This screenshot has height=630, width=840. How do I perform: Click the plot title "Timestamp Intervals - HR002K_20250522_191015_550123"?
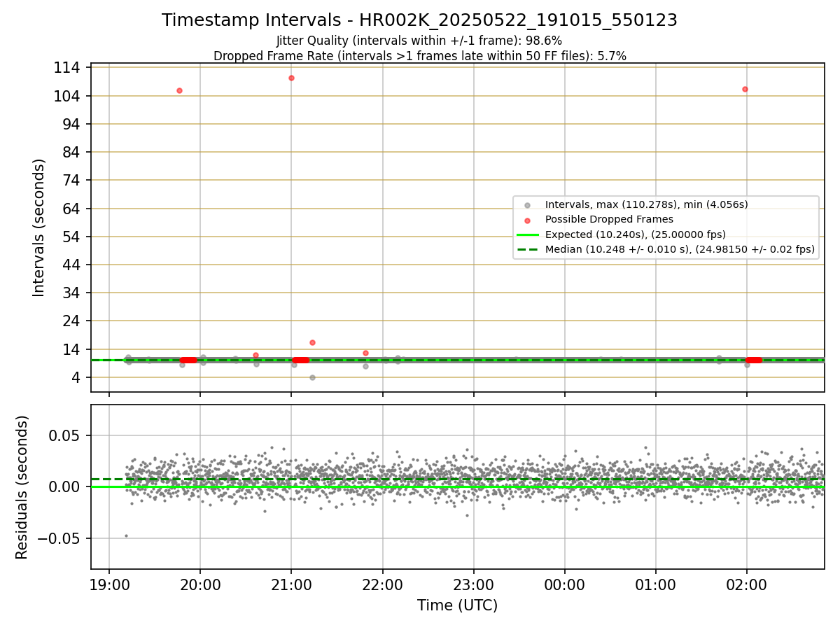pyautogui.click(x=419, y=20)
